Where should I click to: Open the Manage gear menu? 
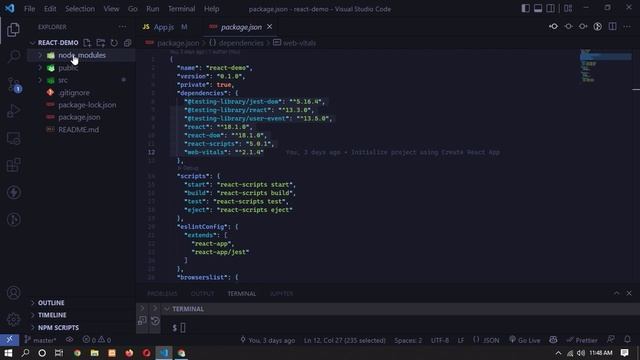[13, 319]
